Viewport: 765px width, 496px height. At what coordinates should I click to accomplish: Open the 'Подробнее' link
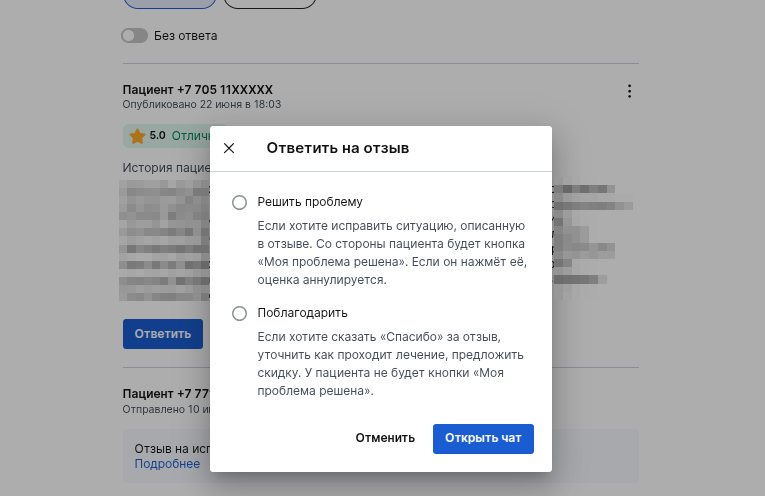tap(167, 464)
